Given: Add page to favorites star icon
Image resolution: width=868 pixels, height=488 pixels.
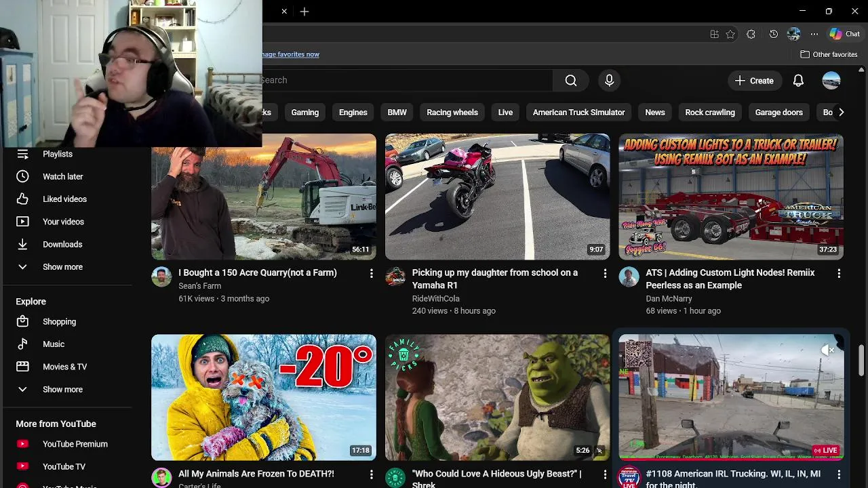Looking at the screenshot, I should [730, 34].
